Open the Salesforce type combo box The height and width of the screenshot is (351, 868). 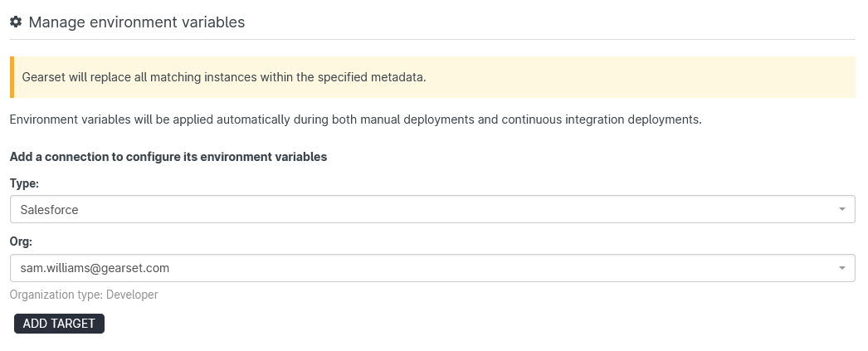pos(432,209)
